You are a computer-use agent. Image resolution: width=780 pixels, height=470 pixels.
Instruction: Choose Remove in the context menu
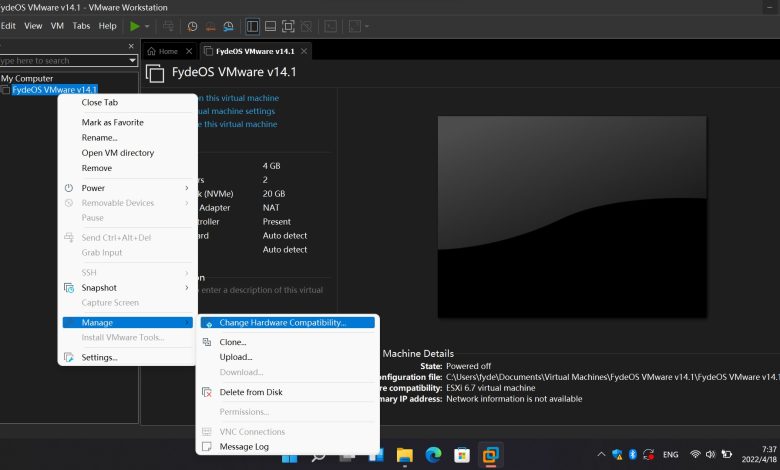97,168
